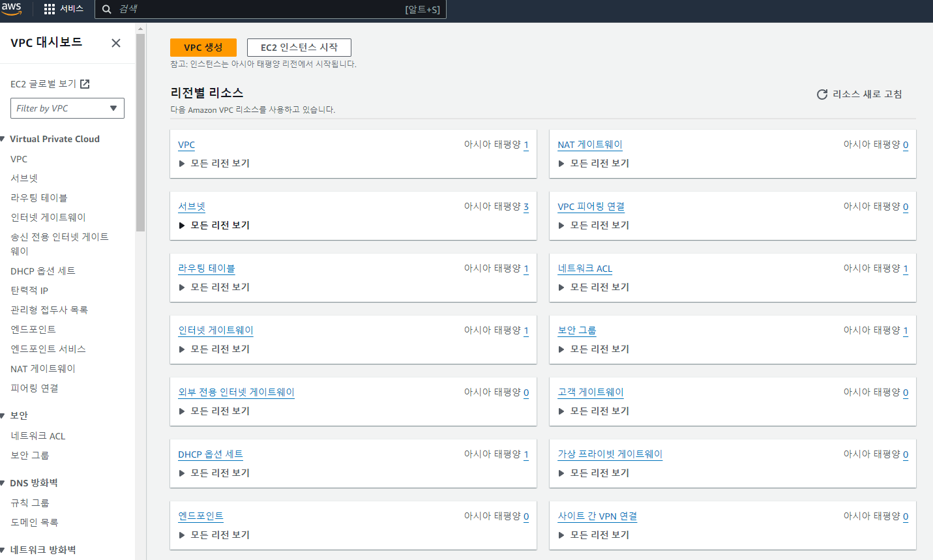Select 인터넷 게이트웨이 in the sidebar
The height and width of the screenshot is (560, 933).
tap(48, 217)
